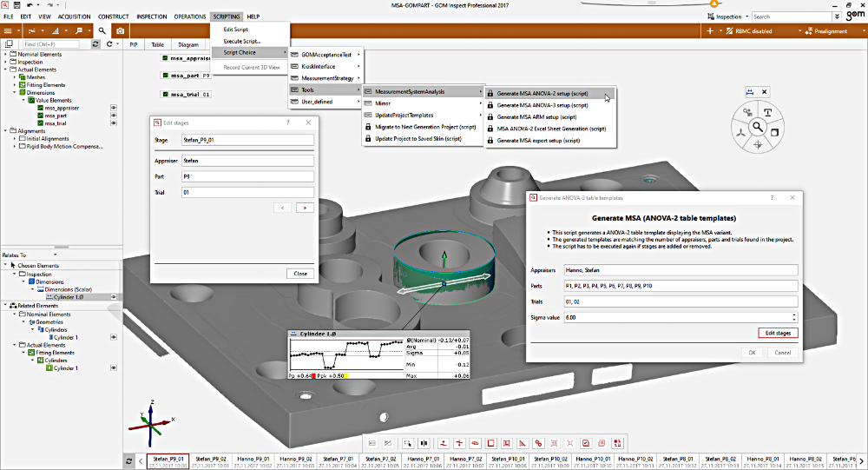This screenshot has height=470, width=868.
Task: Click the copy windows icon left of Find field
Action: coord(9,43)
